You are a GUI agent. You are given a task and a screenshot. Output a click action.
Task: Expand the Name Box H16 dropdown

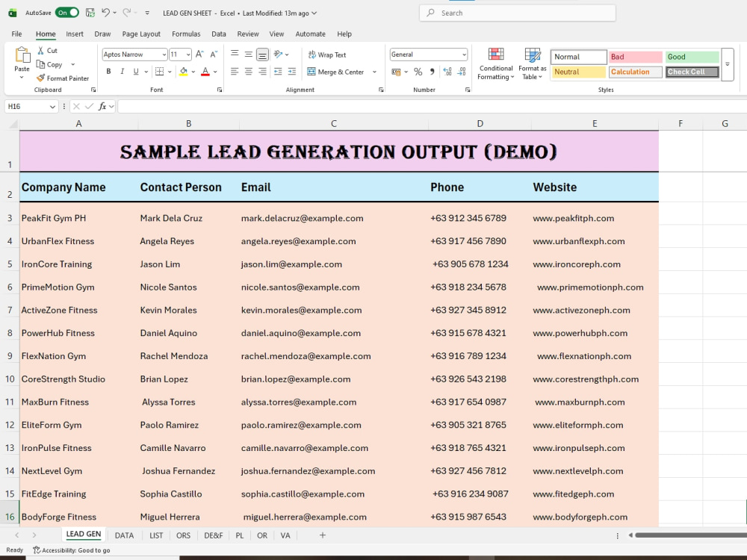(52, 106)
